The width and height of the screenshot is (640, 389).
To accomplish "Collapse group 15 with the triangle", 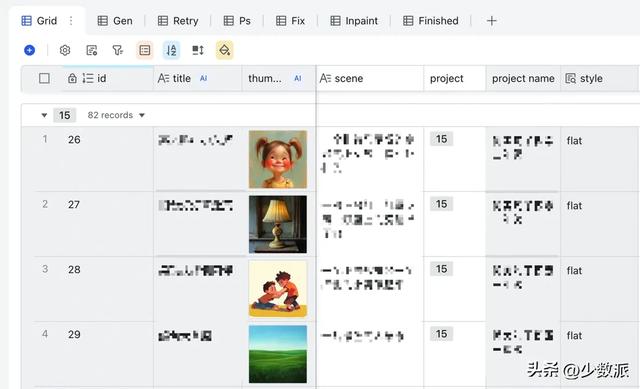I will (44, 115).
